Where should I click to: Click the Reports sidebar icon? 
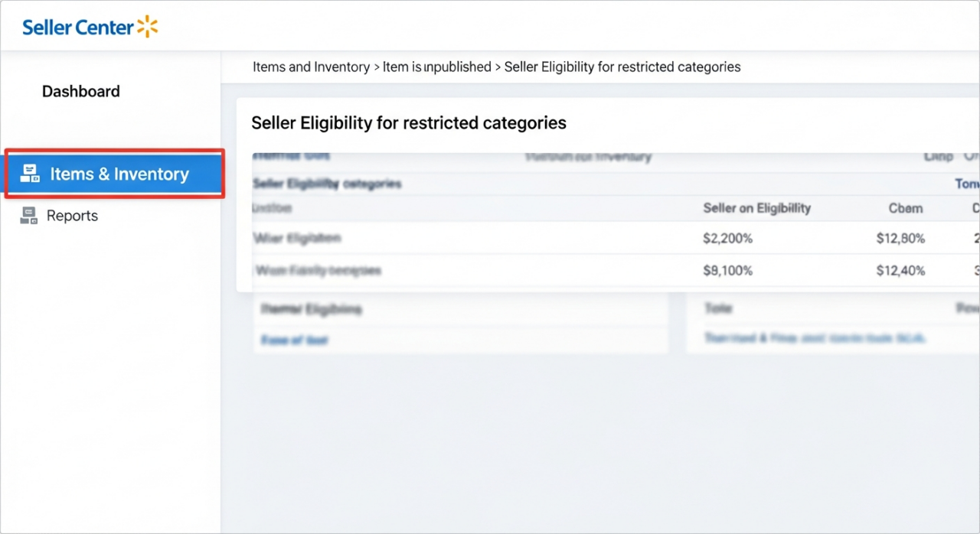28,216
